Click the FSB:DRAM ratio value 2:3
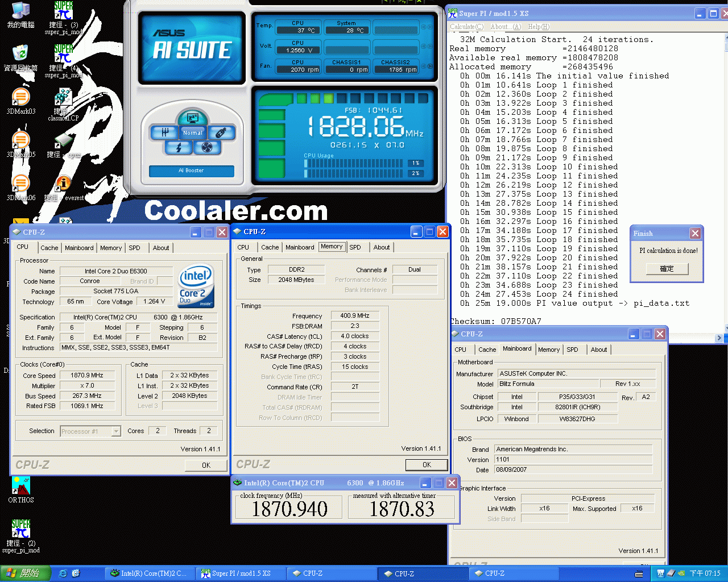This screenshot has height=582, width=728. point(355,326)
